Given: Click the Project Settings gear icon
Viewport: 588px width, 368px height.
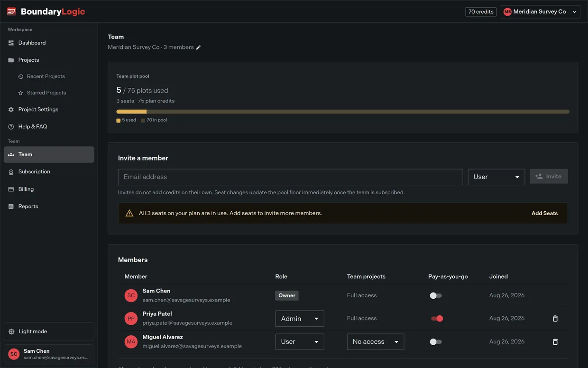Looking at the screenshot, I should pyautogui.click(x=11, y=110).
